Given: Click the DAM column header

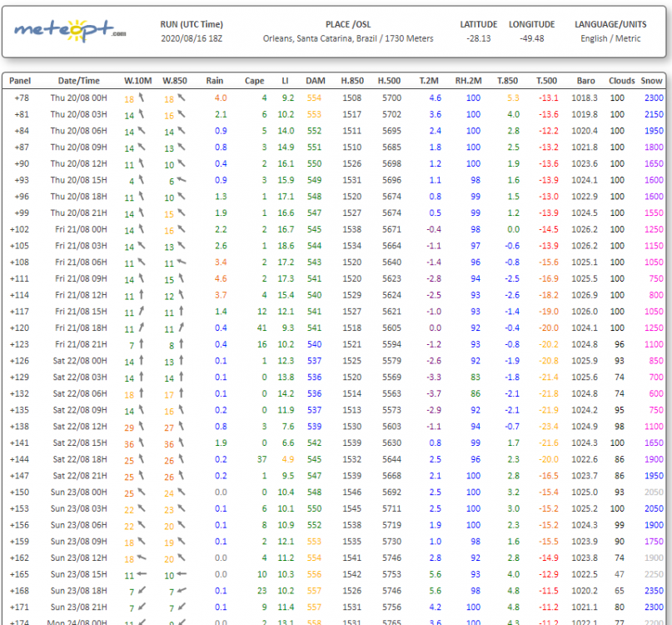Looking at the screenshot, I should pyautogui.click(x=316, y=81).
